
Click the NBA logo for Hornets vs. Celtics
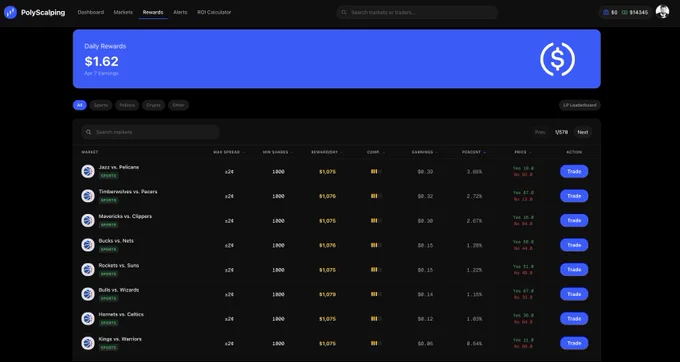88,319
